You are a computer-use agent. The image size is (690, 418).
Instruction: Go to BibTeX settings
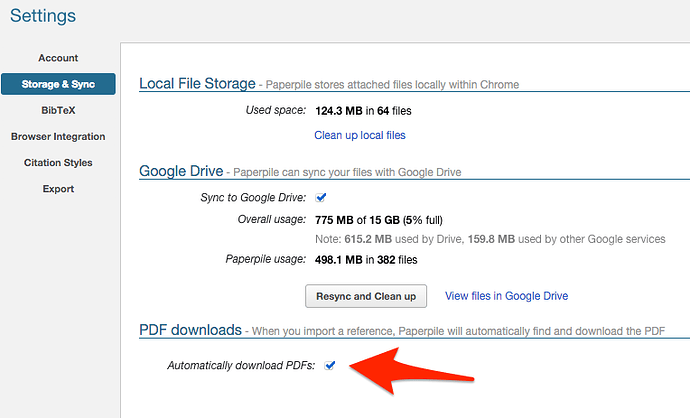58,110
